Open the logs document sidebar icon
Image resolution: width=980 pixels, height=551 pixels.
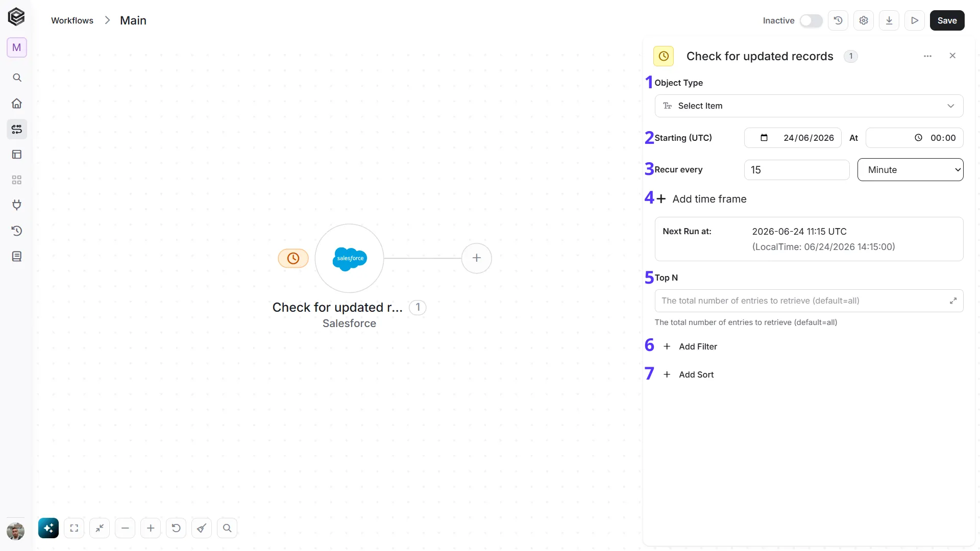point(17,256)
